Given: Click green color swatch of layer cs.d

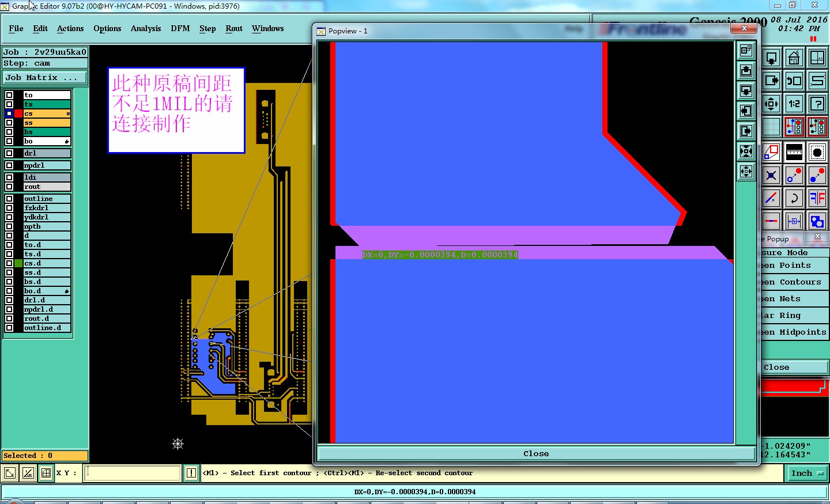Looking at the screenshot, I should click(x=18, y=263).
